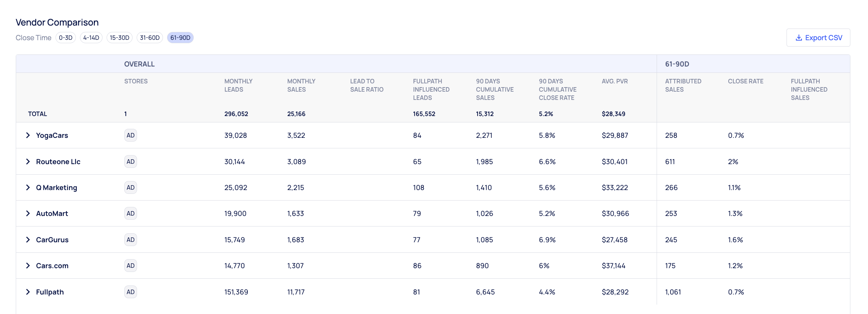The width and height of the screenshot is (868, 314).
Task: Expand the Q Marketing vendor row
Action: tap(28, 187)
